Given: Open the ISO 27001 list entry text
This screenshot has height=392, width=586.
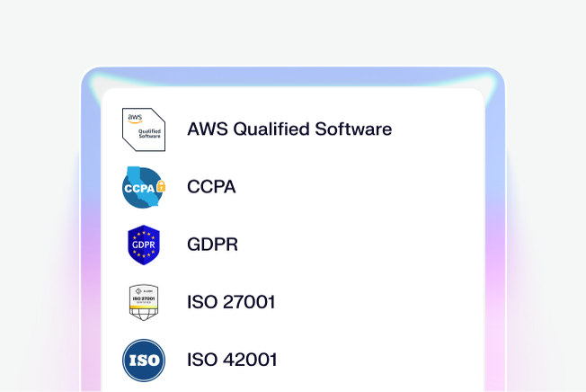Looking at the screenshot, I should (x=231, y=302).
